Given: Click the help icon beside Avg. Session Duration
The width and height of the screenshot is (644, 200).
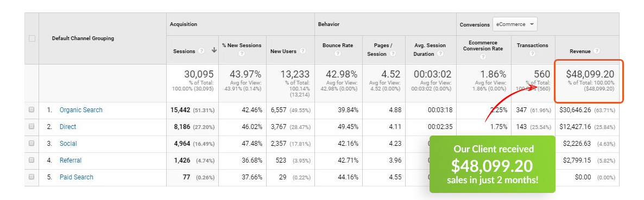Looking at the screenshot, I should point(440,54).
